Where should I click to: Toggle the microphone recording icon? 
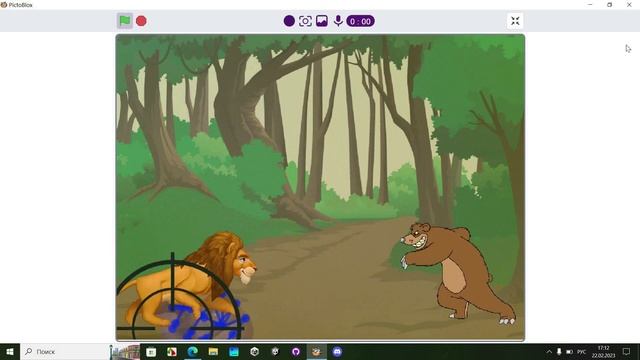coord(338,21)
